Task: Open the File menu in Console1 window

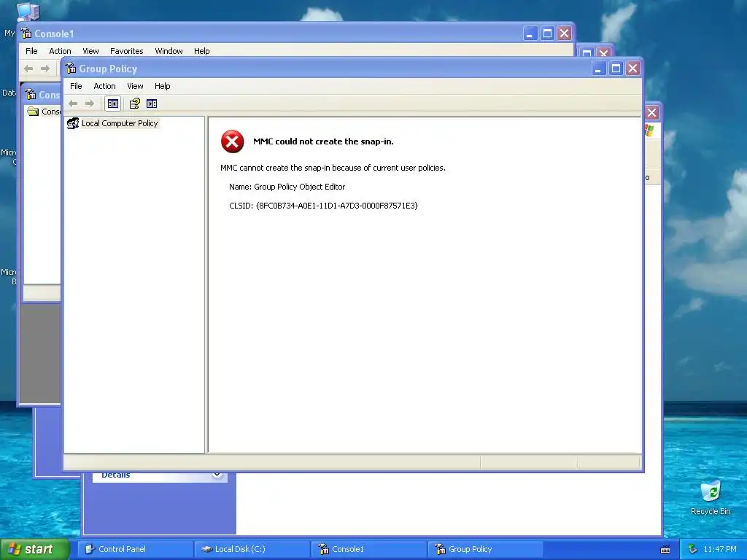Action: click(31, 51)
